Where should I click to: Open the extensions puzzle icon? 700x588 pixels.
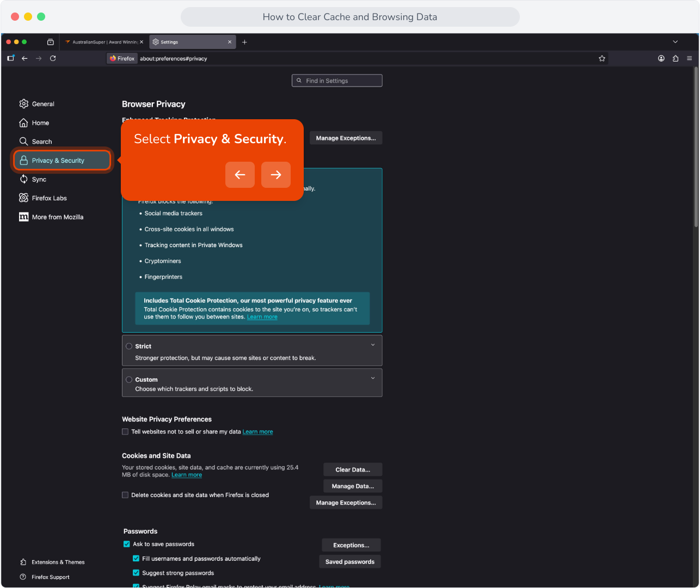click(x=676, y=58)
